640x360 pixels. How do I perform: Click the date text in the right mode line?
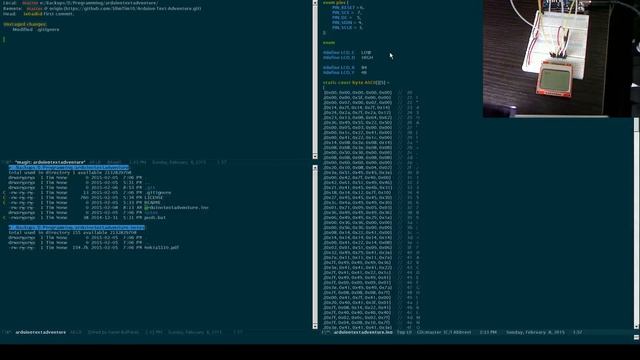pyautogui.click(x=536, y=332)
